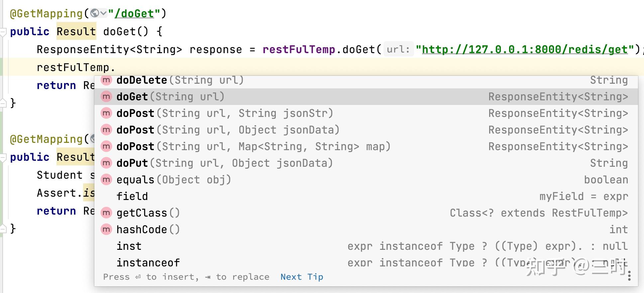Image resolution: width=644 pixels, height=293 pixels.
Task: Click the method icon beside doPut suggestion
Action: coord(106,163)
